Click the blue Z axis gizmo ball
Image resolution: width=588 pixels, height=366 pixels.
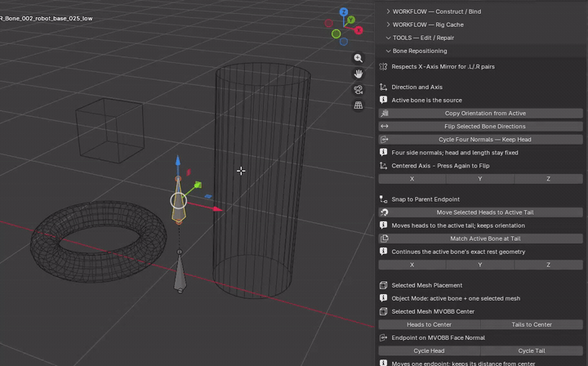click(344, 12)
